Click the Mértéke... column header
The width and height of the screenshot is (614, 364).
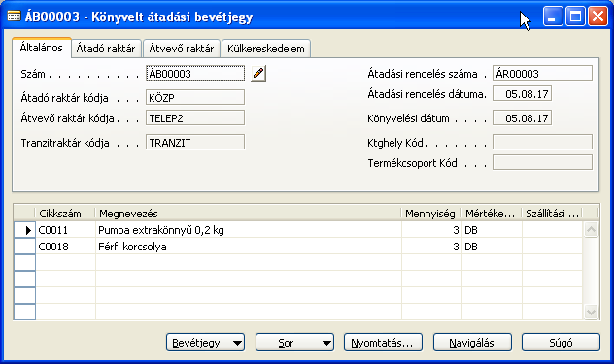pyautogui.click(x=492, y=214)
